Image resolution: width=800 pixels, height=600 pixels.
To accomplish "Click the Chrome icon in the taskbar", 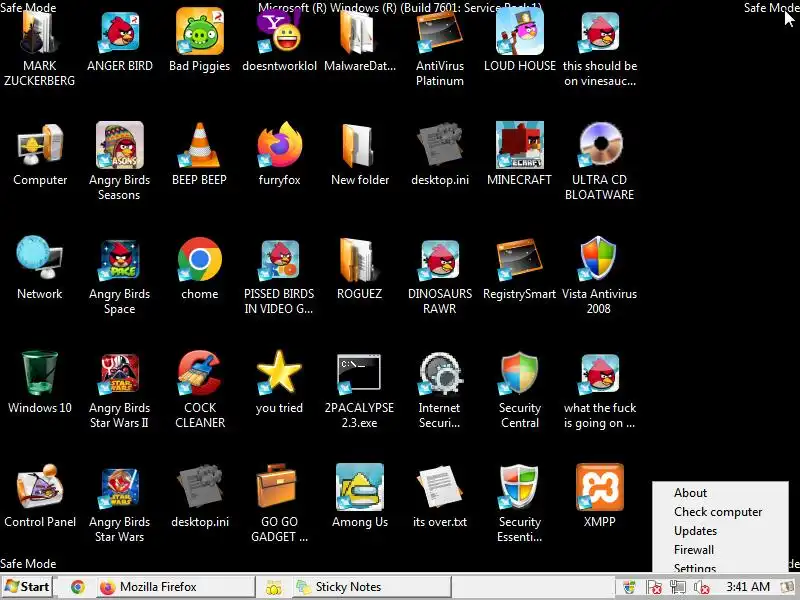I will pyautogui.click(x=78, y=587).
